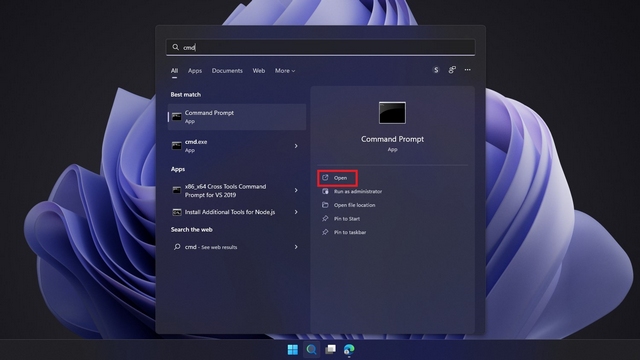Click the Search the web heading
This screenshot has width=640, height=360.
tap(191, 230)
